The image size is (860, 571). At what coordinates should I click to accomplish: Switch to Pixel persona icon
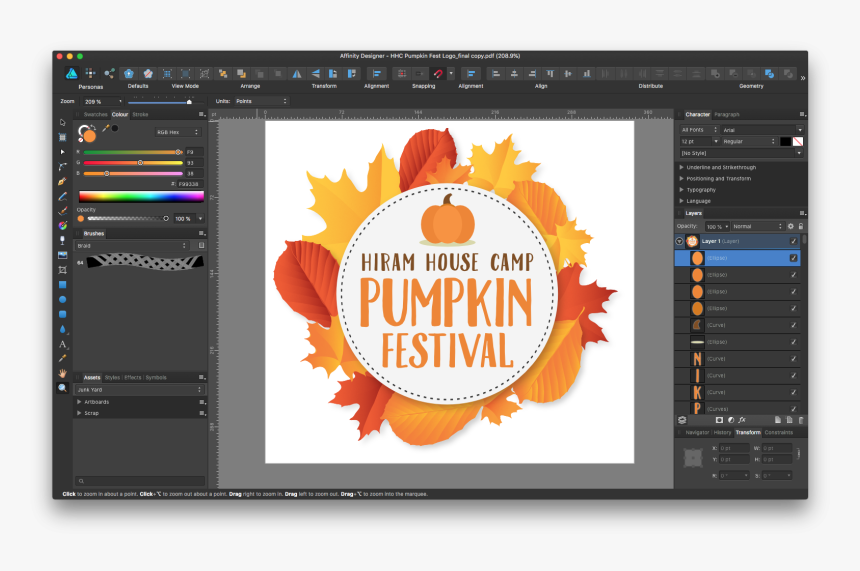point(91,74)
